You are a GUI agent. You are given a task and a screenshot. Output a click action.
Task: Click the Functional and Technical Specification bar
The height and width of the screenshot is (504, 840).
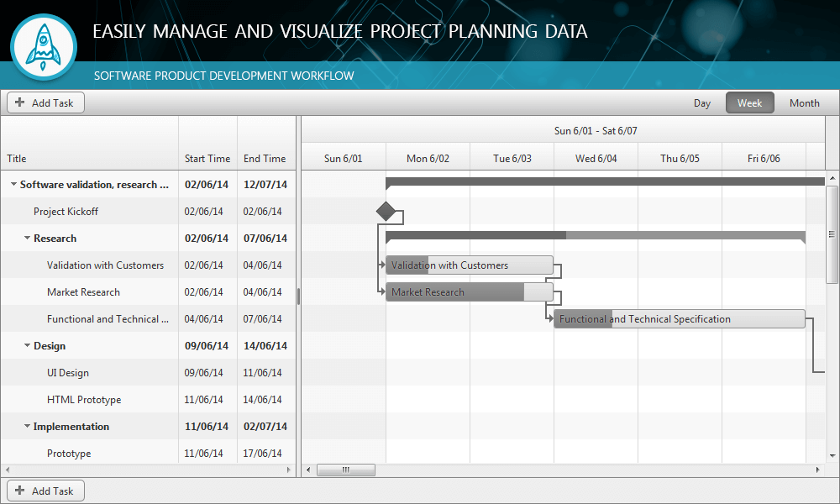[x=679, y=318]
